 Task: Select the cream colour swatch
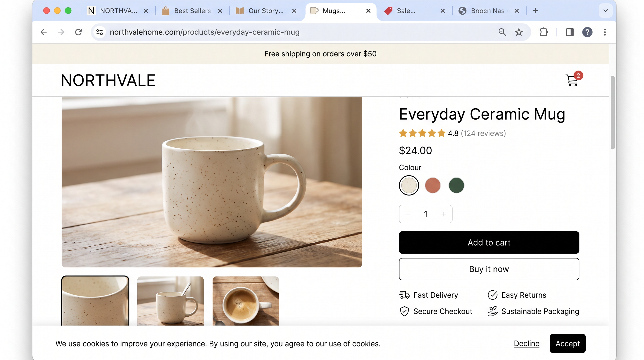pos(409,185)
